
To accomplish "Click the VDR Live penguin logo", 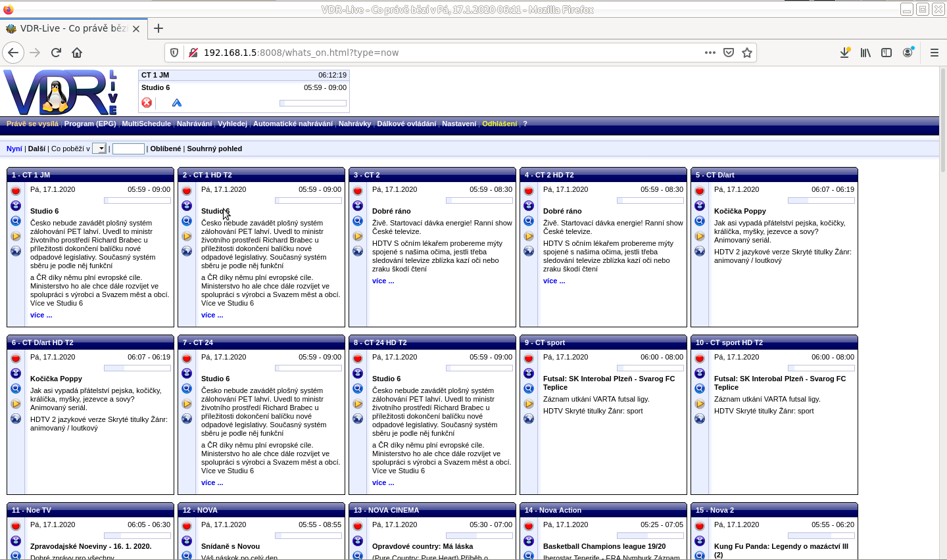I will (x=61, y=92).
